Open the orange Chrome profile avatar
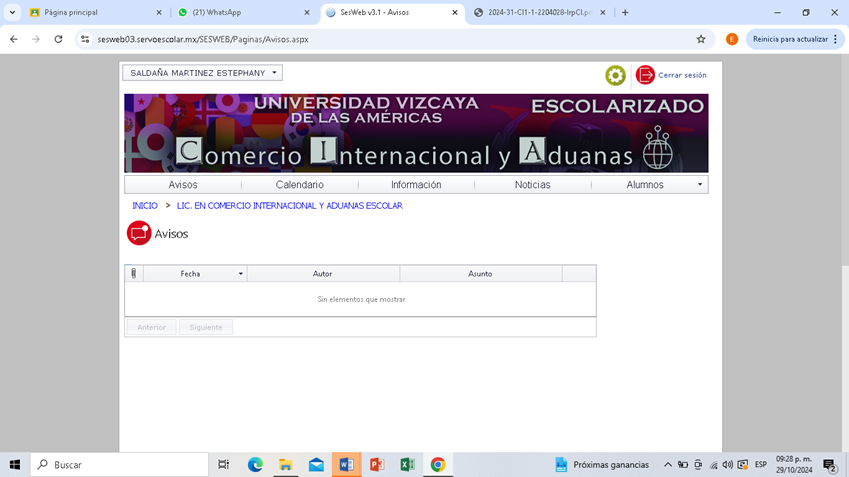 pyautogui.click(x=732, y=39)
